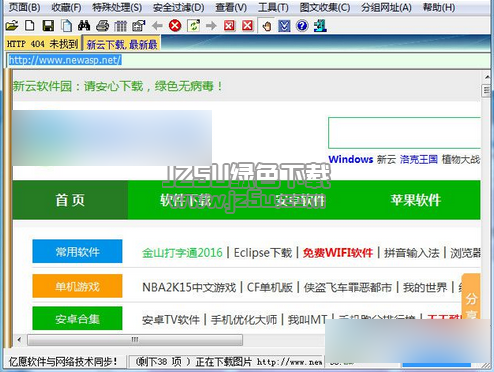494x372 pixels.
Task: Switch to the HTTP 404 未找到 tab
Action: (43, 44)
